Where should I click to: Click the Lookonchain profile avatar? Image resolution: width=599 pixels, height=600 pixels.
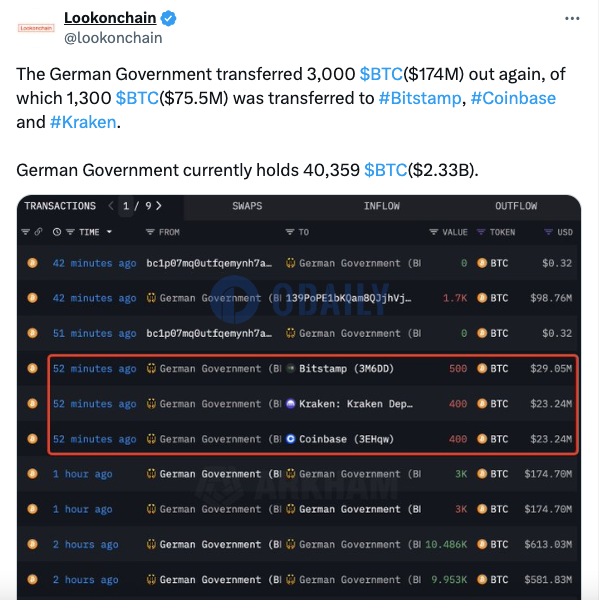pyautogui.click(x=36, y=28)
